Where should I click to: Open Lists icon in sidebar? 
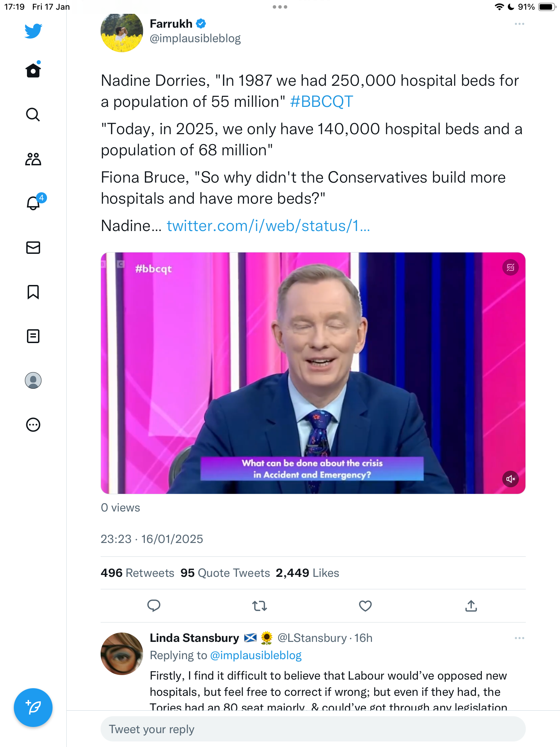pos(33,336)
